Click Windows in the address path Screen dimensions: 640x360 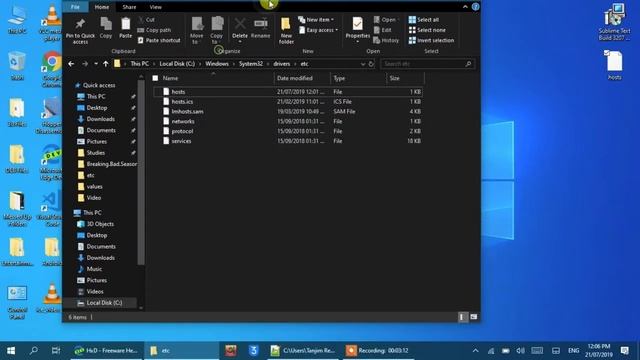tap(217, 64)
